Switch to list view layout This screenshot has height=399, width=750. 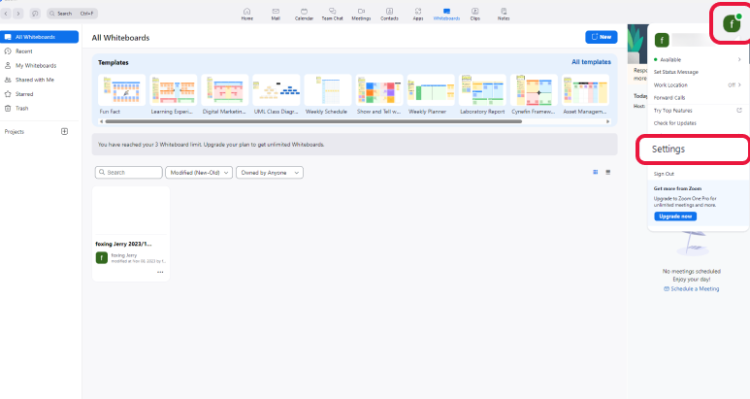[x=608, y=172]
